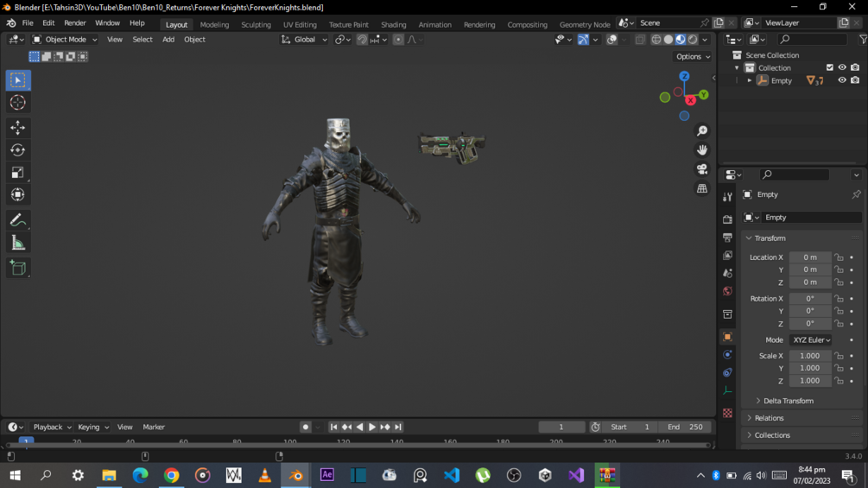
Task: Open Object Mode dropdown
Action: [65, 39]
